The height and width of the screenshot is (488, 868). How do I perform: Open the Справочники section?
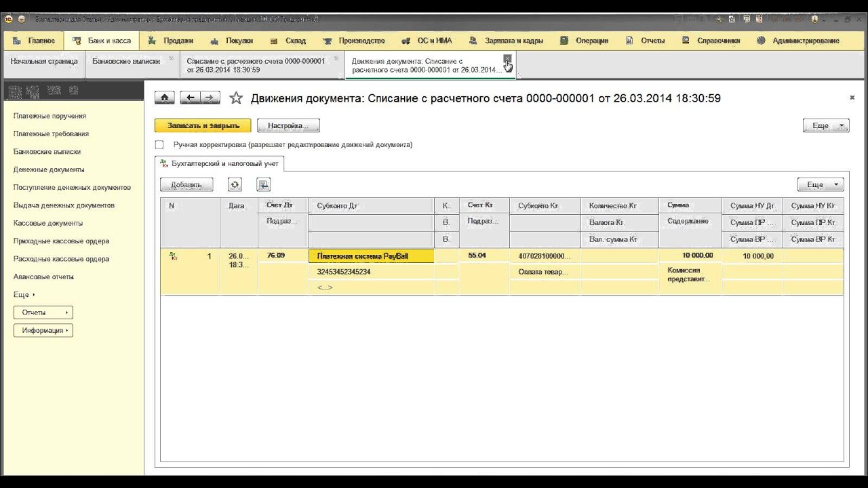(711, 41)
